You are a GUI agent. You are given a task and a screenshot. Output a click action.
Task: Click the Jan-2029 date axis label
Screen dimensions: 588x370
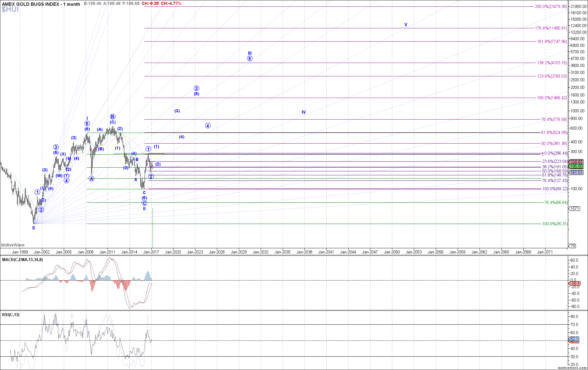[239, 252]
